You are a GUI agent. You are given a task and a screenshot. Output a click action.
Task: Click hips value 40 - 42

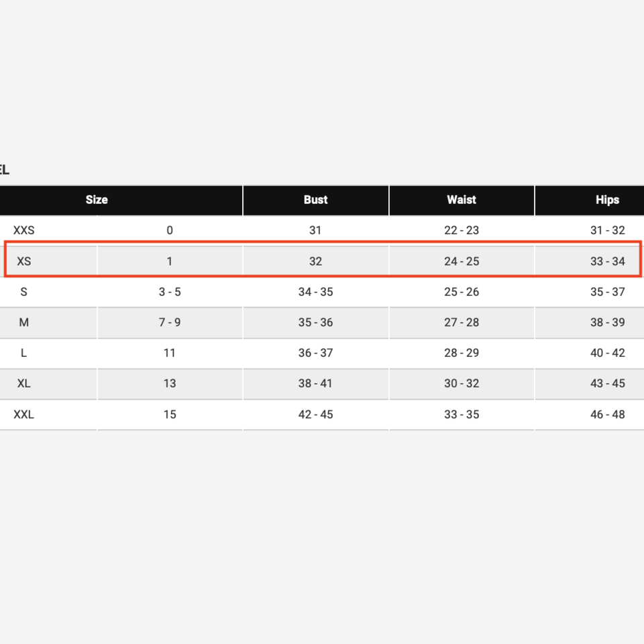click(607, 353)
